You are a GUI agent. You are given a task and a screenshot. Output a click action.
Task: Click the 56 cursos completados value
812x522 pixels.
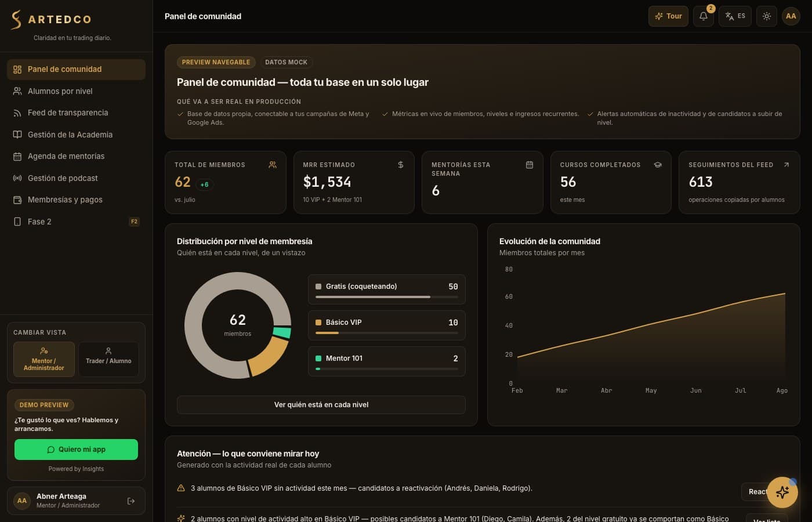(x=568, y=182)
